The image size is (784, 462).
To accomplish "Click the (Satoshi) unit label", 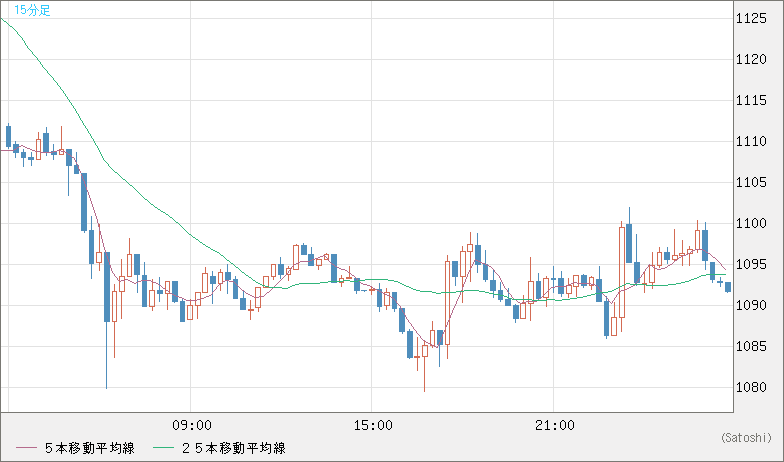I will click(746, 438).
